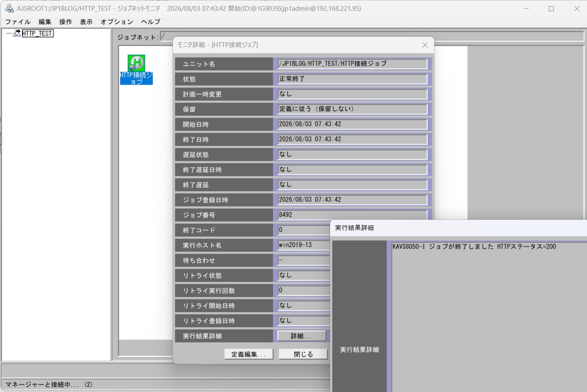Click the マネージャーと接続中 status bar text
The image size is (587, 392).
point(49,384)
